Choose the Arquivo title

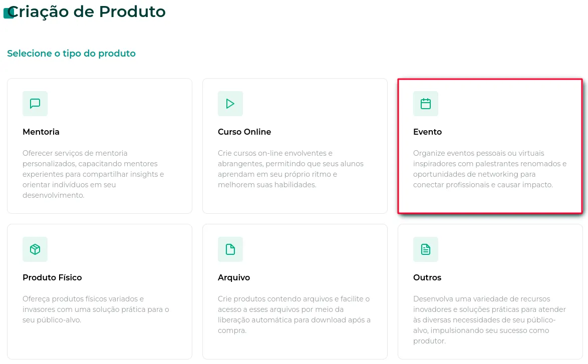point(234,278)
